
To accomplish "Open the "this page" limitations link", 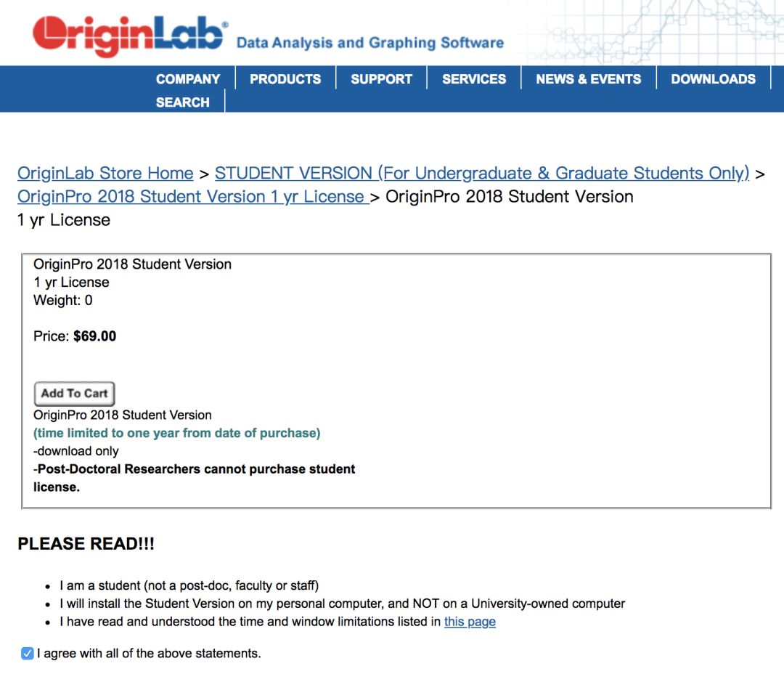I will (470, 622).
